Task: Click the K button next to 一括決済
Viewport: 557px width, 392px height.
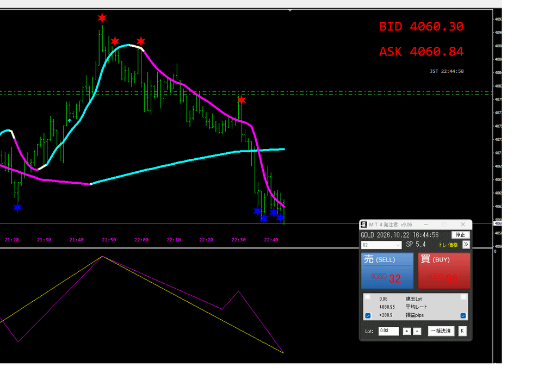Action: click(x=462, y=331)
